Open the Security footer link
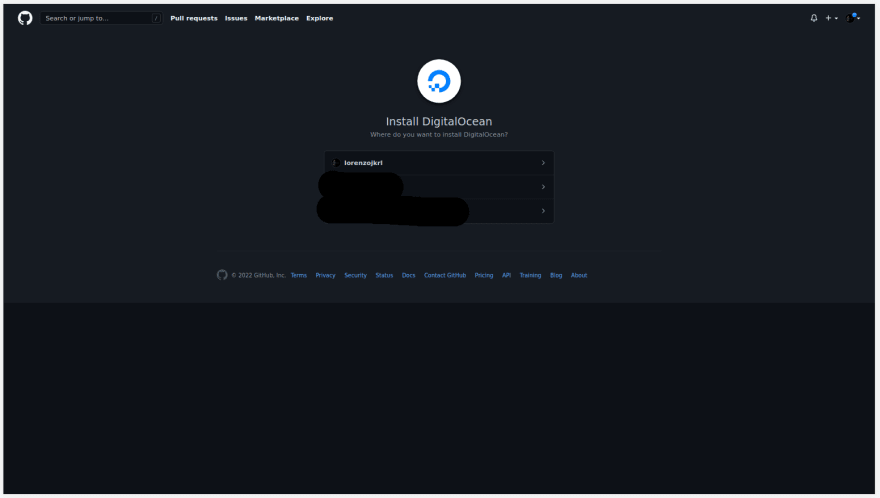Viewport: 880px width, 498px height. tap(355, 276)
